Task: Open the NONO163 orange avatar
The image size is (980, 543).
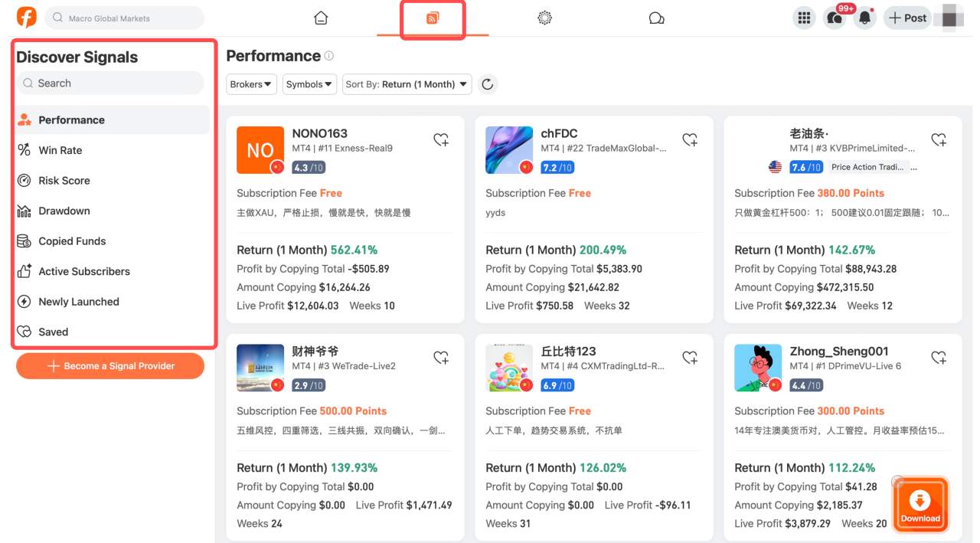Action: 260,150
